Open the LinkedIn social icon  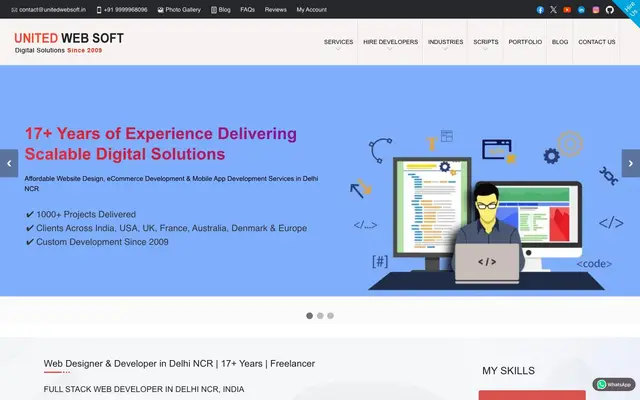coord(581,10)
